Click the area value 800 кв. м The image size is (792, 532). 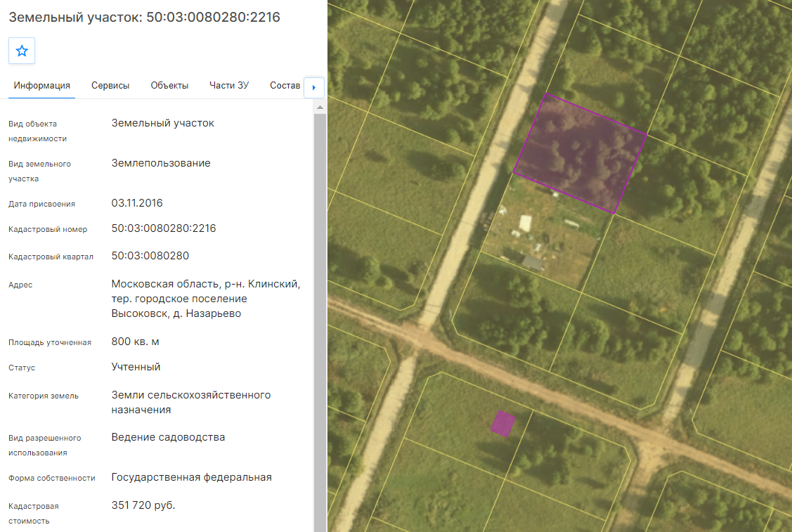[x=136, y=342]
